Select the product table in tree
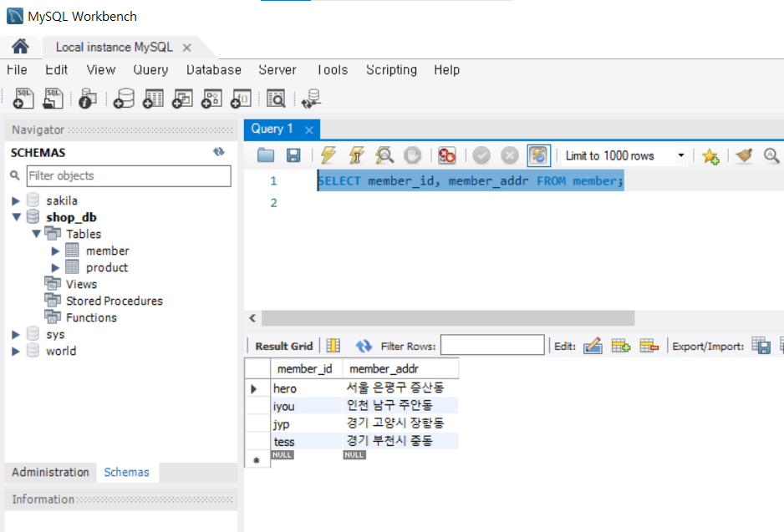 (107, 268)
